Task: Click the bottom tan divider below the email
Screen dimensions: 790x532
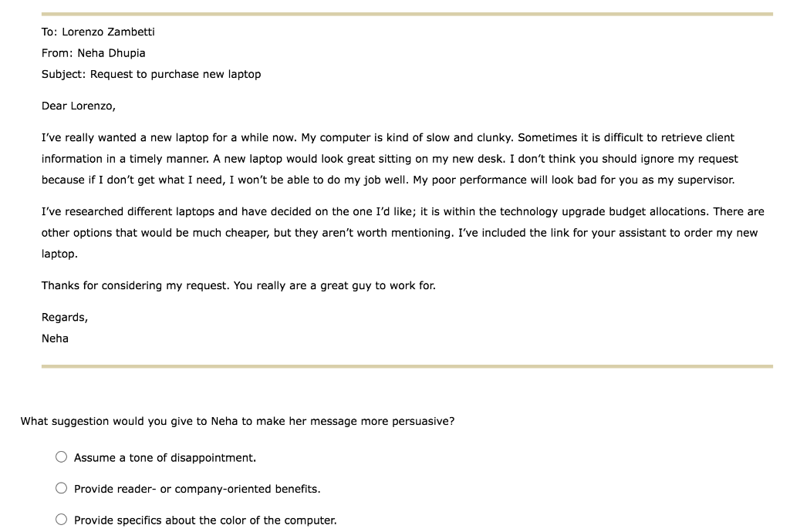Action: pyautogui.click(x=407, y=363)
